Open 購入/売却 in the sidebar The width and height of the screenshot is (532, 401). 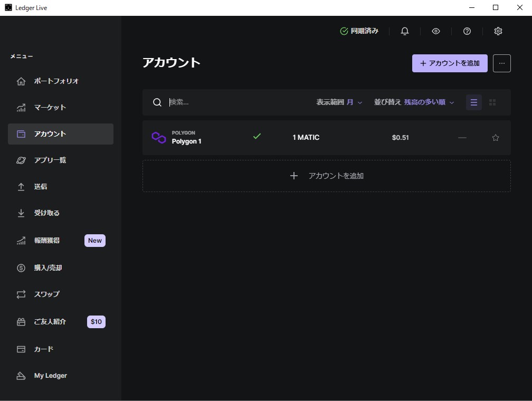pyautogui.click(x=60, y=268)
